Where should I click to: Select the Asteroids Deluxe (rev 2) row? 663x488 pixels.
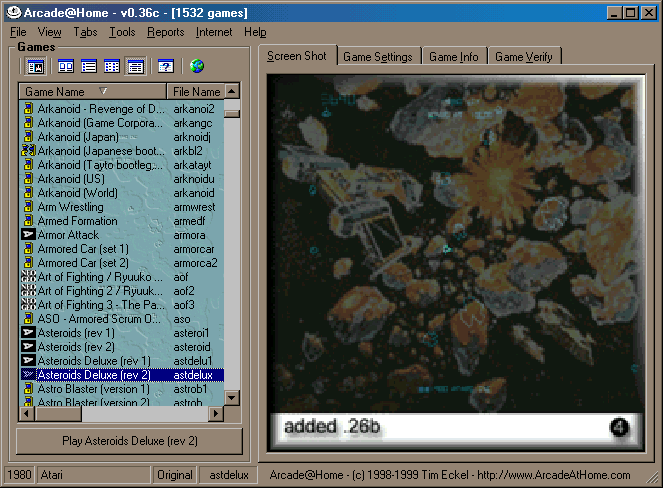point(122,375)
